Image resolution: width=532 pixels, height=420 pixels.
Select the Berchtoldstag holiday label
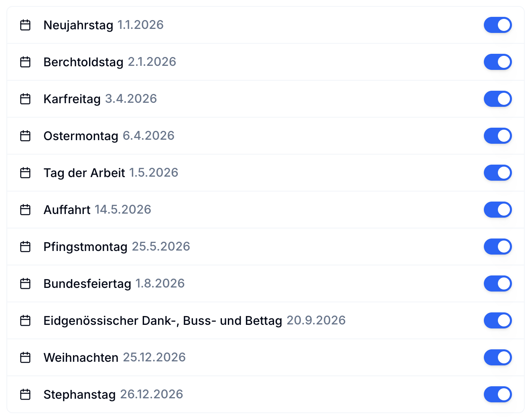tap(83, 62)
